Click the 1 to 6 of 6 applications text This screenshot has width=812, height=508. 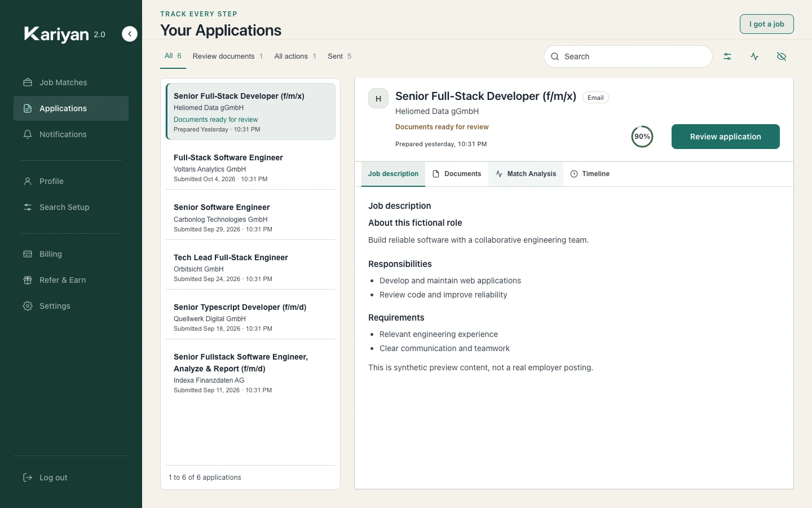[x=205, y=478]
